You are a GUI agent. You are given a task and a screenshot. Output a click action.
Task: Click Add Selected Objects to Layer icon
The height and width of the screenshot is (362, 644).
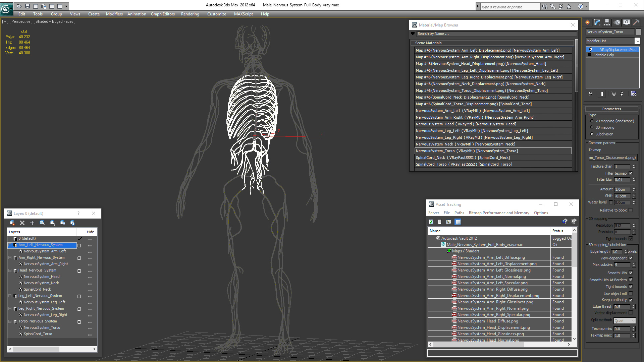point(32,223)
